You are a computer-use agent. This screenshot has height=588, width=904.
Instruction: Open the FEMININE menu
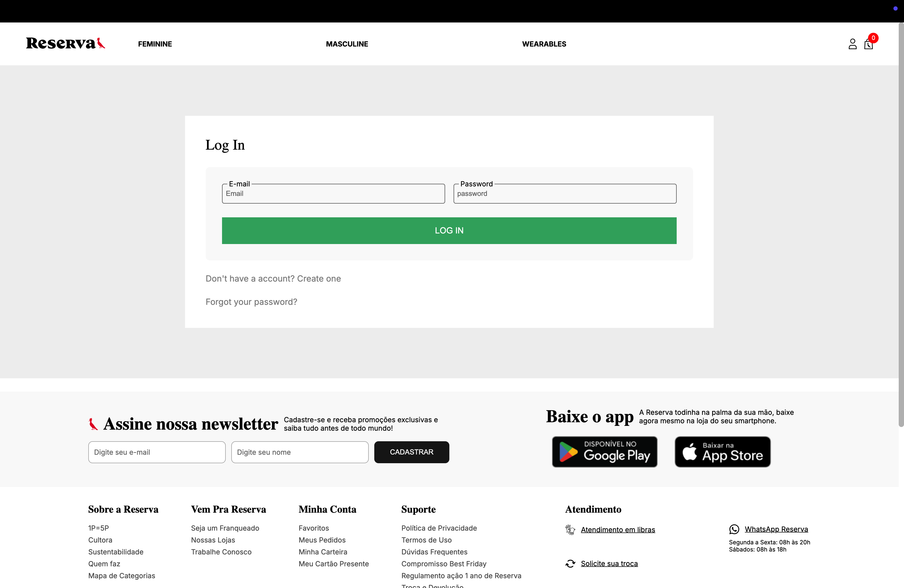click(155, 44)
